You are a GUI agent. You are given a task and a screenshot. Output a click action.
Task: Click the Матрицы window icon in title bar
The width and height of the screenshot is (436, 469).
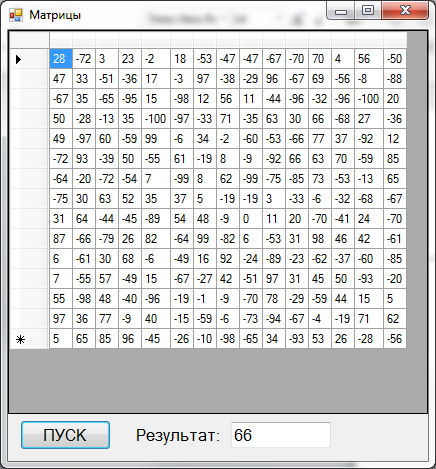[16, 15]
